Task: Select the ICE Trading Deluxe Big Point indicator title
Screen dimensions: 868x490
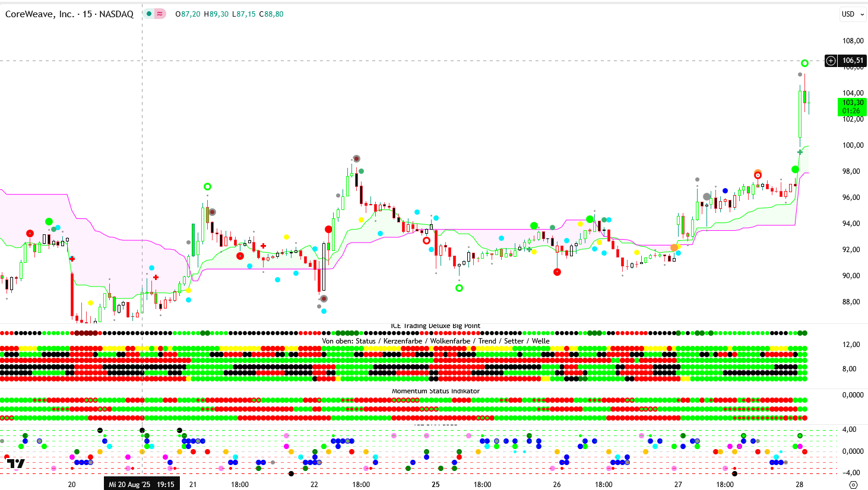Action: (436, 326)
